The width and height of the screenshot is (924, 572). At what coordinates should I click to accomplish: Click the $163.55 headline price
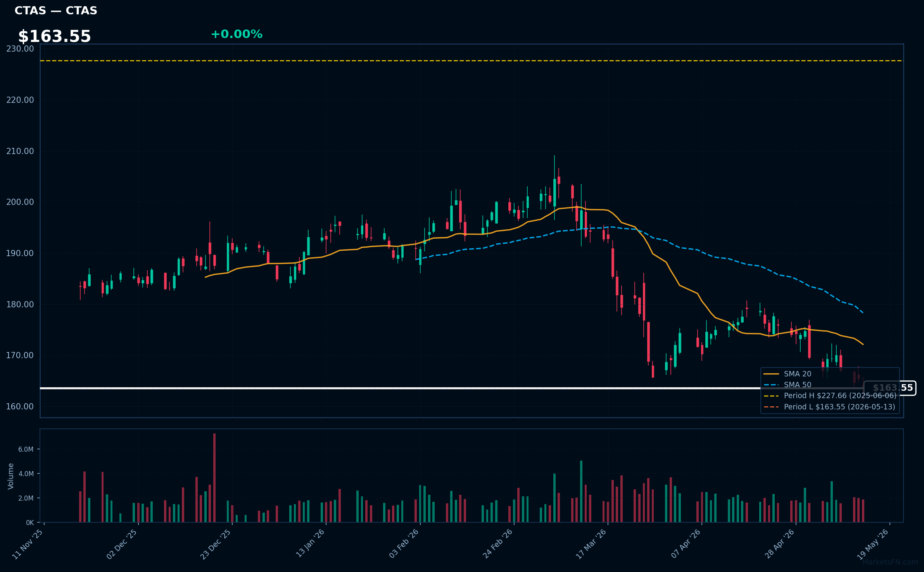coord(54,36)
